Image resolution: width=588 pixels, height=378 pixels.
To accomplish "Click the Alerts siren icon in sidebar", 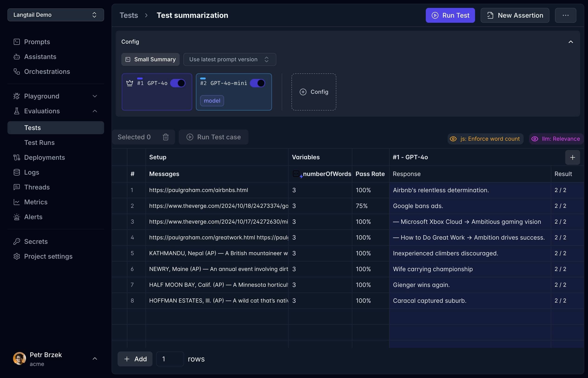I will pyautogui.click(x=17, y=217).
